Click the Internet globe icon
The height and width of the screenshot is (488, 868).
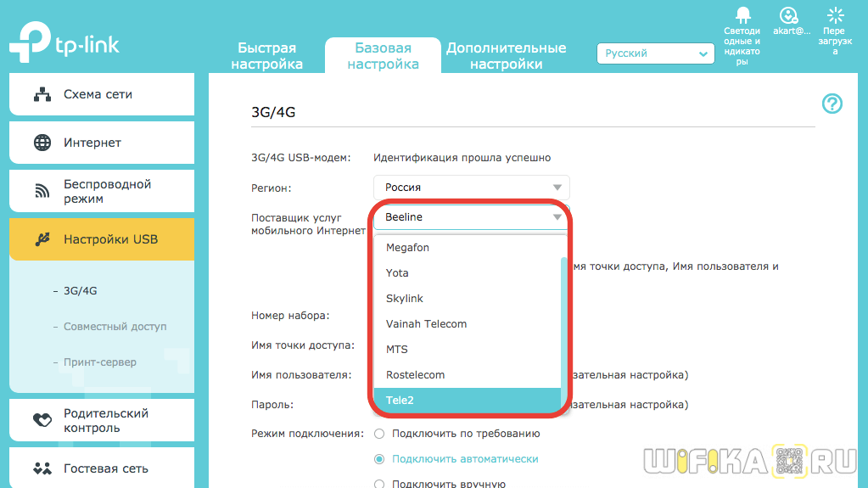[x=42, y=143]
